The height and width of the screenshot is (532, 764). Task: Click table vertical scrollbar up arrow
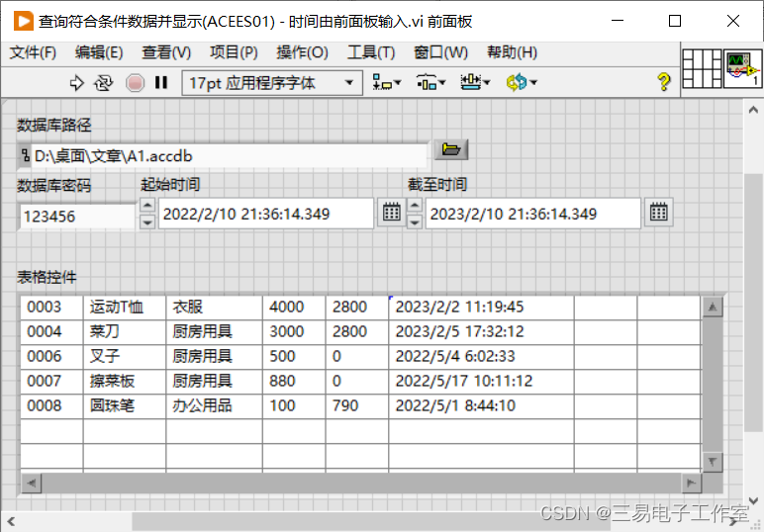pyautogui.click(x=713, y=307)
